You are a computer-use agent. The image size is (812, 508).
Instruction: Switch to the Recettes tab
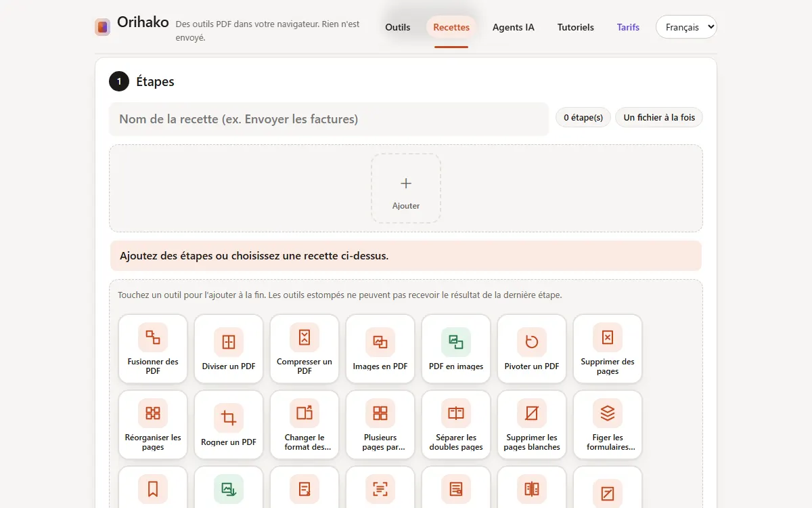[x=451, y=27]
